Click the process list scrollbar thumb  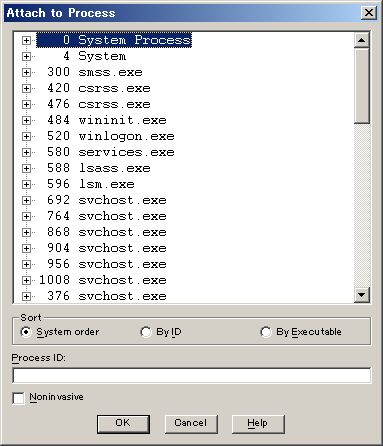tap(362, 86)
